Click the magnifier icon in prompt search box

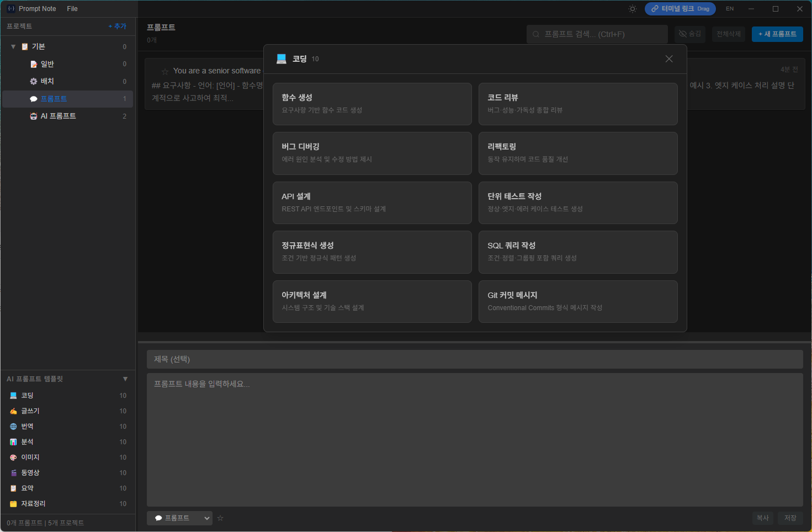tap(535, 34)
